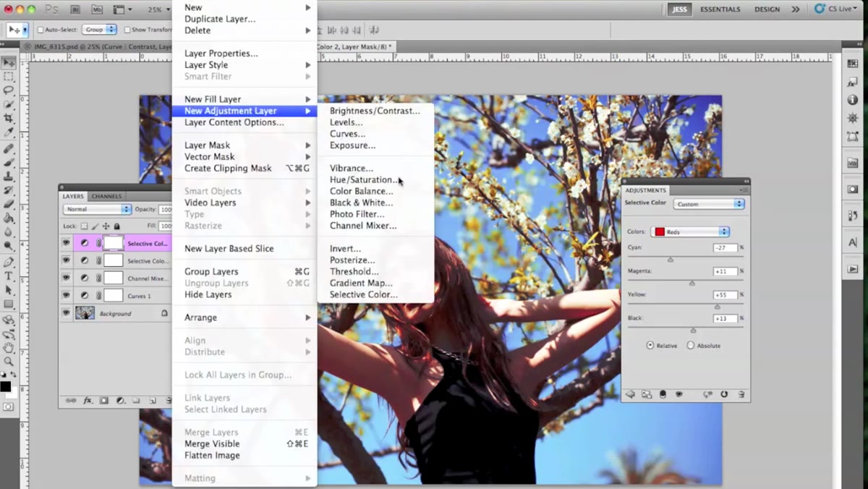The image size is (868, 489).
Task: Expand more workspaces double-arrow
Action: pos(796,9)
